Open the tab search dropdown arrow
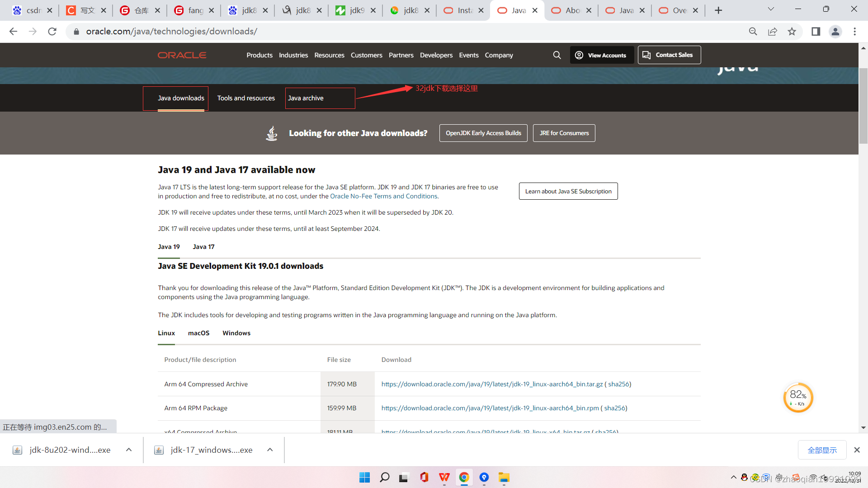The image size is (868, 488). point(771,9)
